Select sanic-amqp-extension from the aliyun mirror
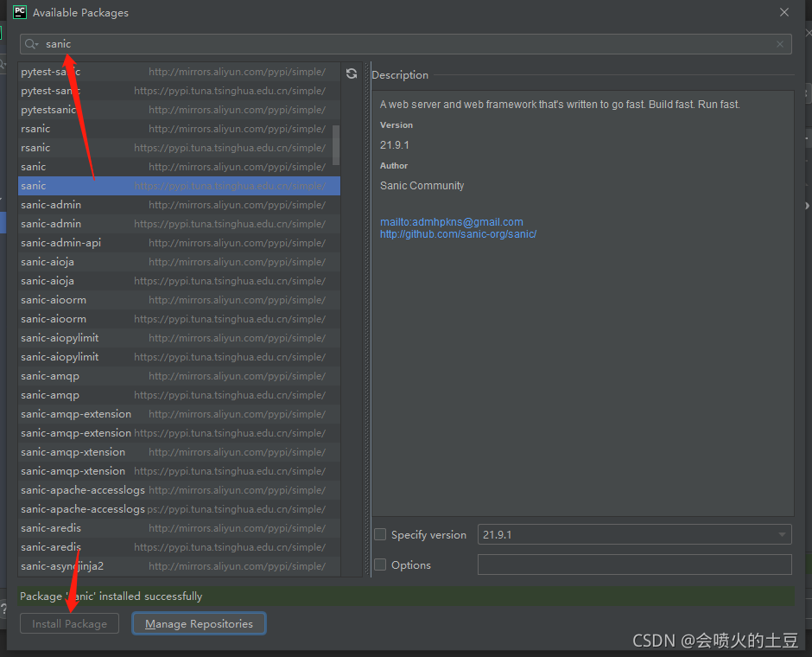 [179, 414]
